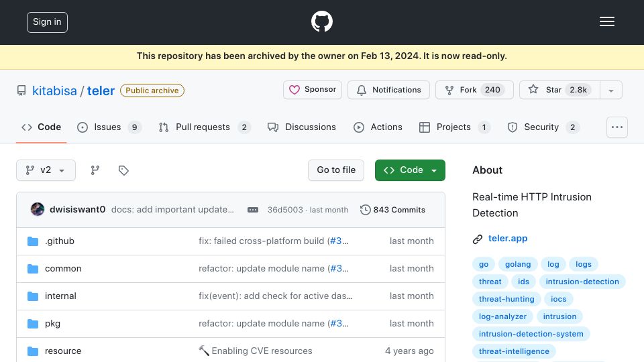Select the 'intrusion-detection-system' topic tag
644x362 pixels.
531,334
